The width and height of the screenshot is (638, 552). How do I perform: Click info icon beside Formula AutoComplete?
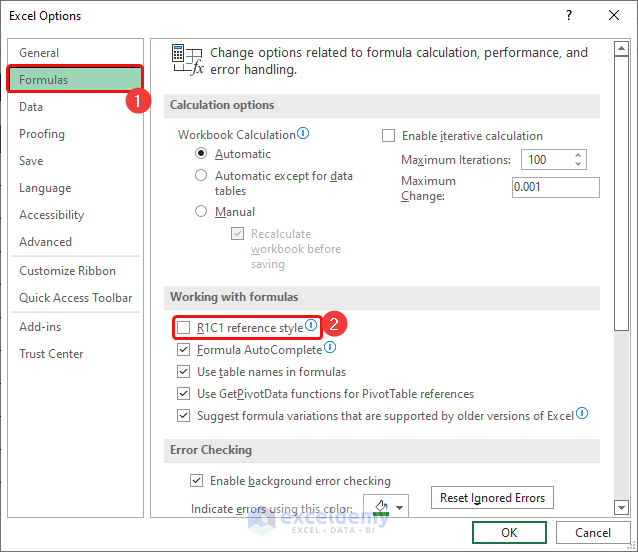(330, 347)
